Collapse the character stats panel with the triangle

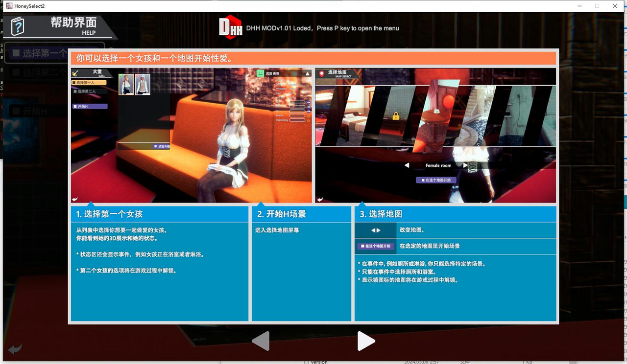click(308, 74)
